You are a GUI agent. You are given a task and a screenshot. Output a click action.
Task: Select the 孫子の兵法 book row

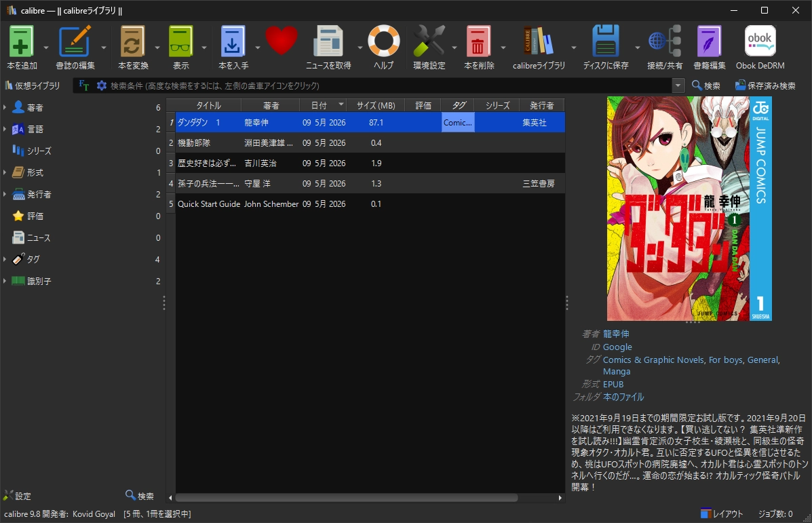click(370, 183)
